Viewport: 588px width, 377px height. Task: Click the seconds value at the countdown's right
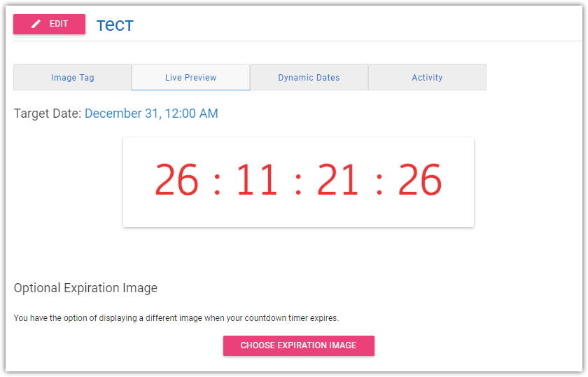coord(420,181)
